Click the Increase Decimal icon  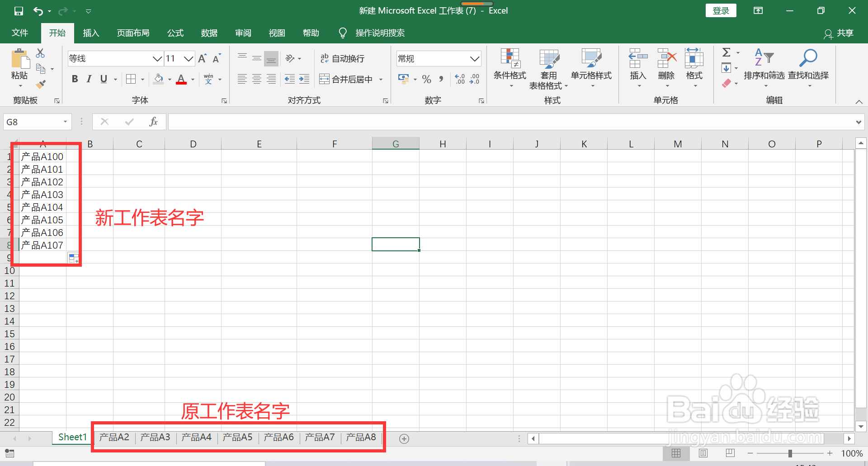[x=460, y=79]
